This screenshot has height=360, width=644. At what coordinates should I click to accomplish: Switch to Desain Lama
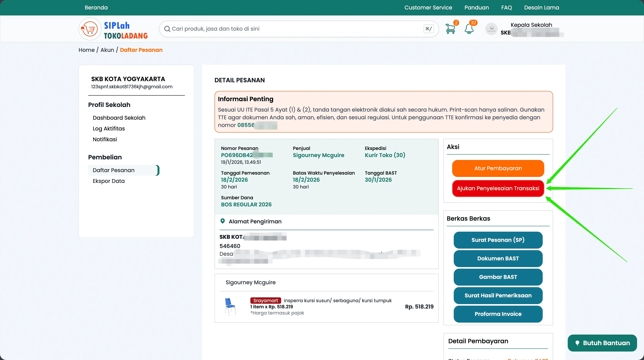click(542, 8)
